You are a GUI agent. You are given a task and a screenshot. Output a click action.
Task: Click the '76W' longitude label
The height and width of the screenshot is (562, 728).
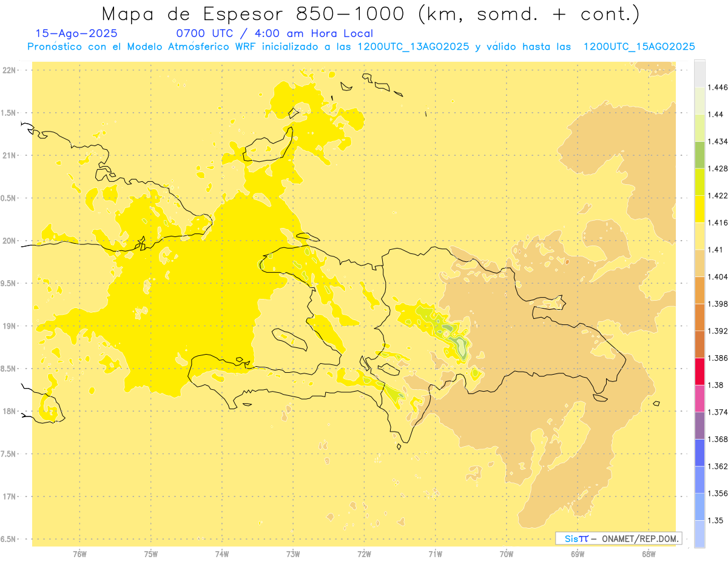pos(79,554)
